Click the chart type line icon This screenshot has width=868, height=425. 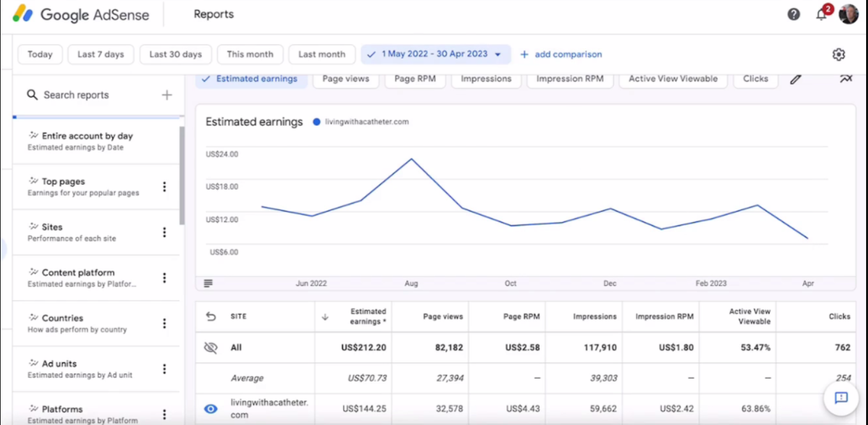point(846,79)
